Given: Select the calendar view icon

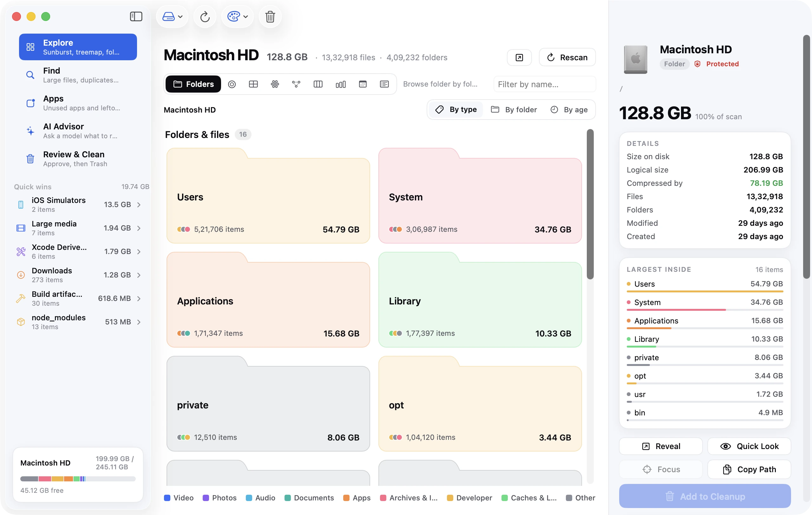Looking at the screenshot, I should point(363,84).
